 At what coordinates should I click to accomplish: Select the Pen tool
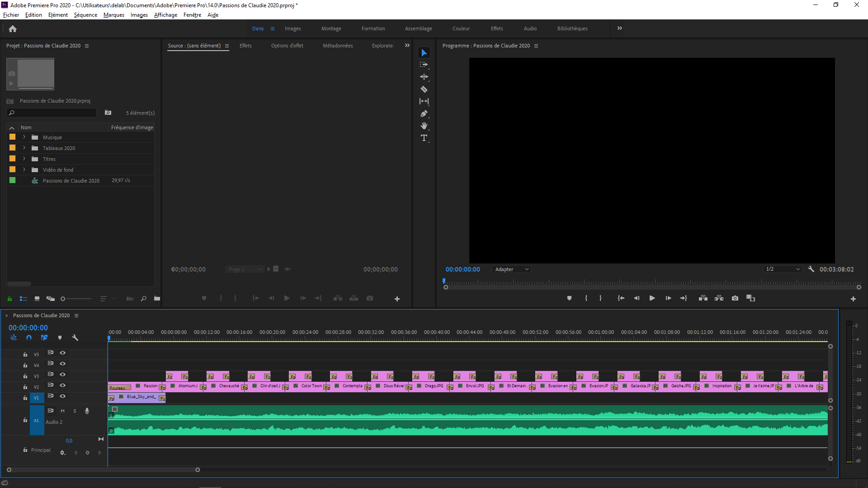point(424,114)
